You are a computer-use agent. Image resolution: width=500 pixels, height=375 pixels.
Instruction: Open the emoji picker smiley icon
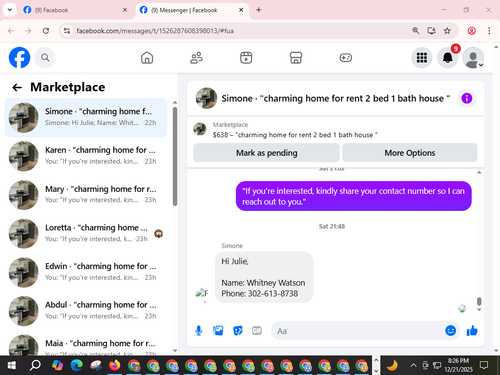[450, 330]
